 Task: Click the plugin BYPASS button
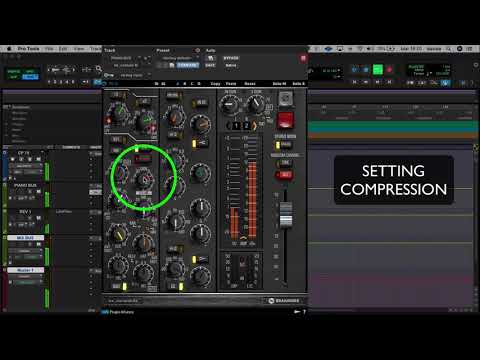click(231, 58)
